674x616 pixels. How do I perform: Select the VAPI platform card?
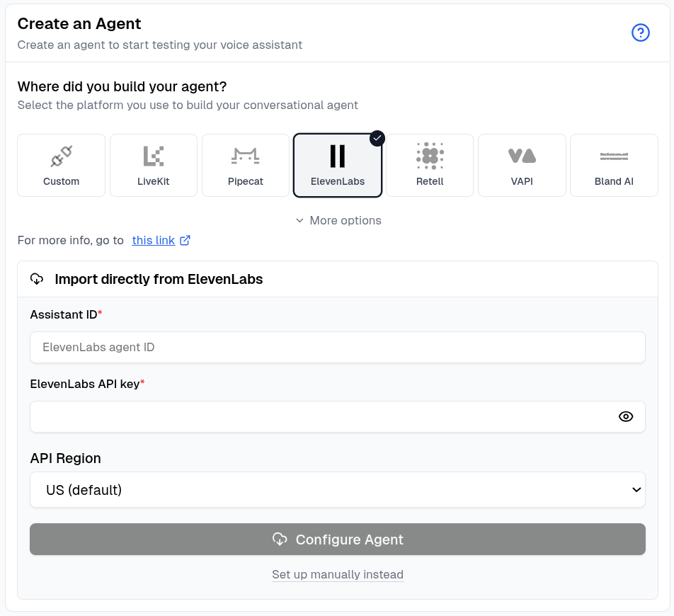coord(522,166)
